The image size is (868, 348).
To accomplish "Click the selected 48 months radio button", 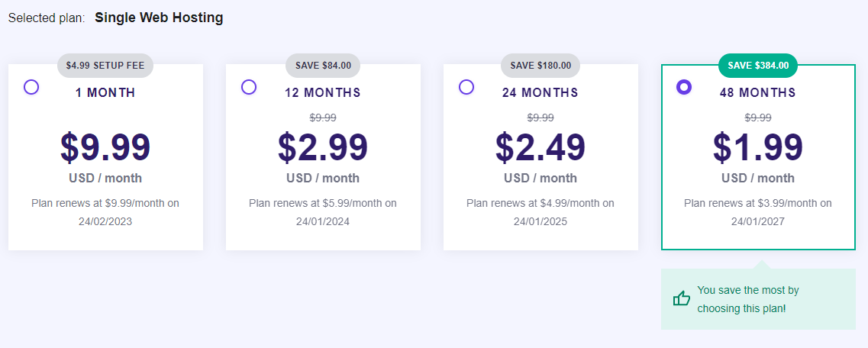I will (x=684, y=87).
